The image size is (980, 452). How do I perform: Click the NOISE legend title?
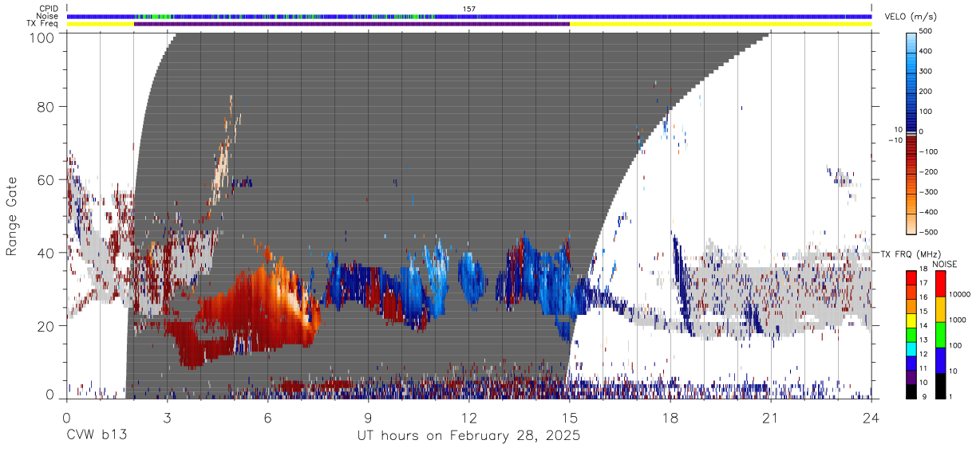tap(944, 264)
